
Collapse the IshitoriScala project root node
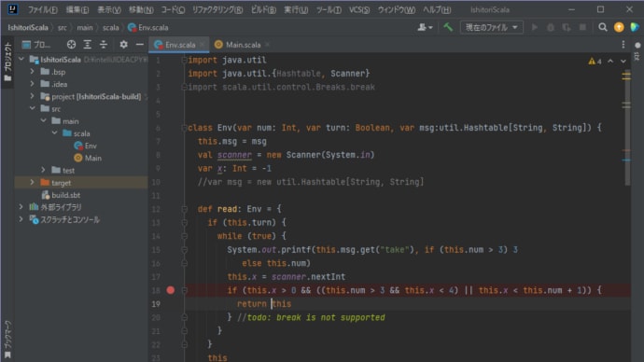pyautogui.click(x=21, y=59)
